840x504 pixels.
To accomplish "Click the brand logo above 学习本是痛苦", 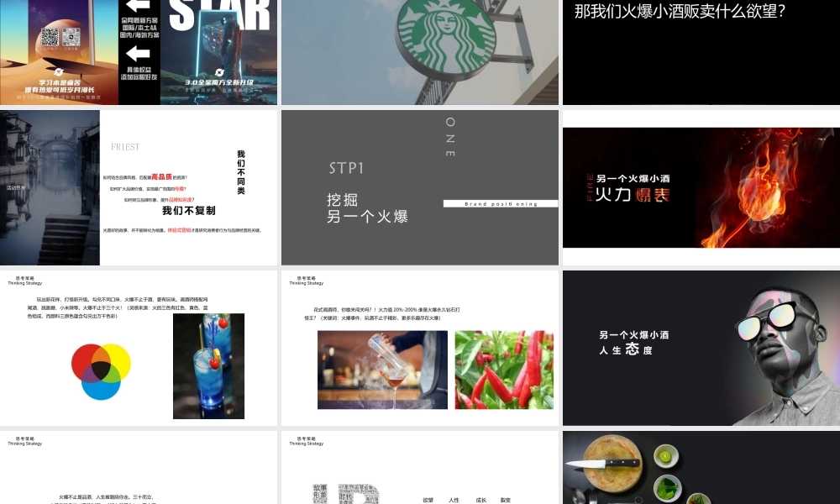I will (59, 74).
